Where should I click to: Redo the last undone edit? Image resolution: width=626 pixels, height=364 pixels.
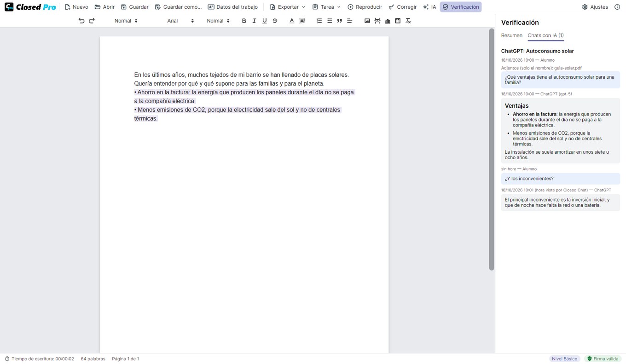92,21
